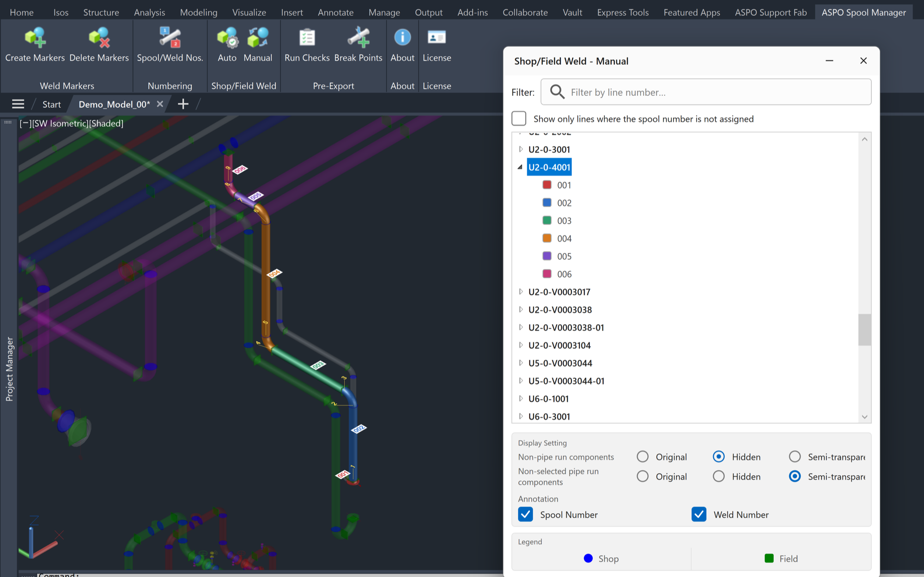Select Original for Non-pipe run components
Image resolution: width=924 pixels, height=577 pixels.
[643, 457]
